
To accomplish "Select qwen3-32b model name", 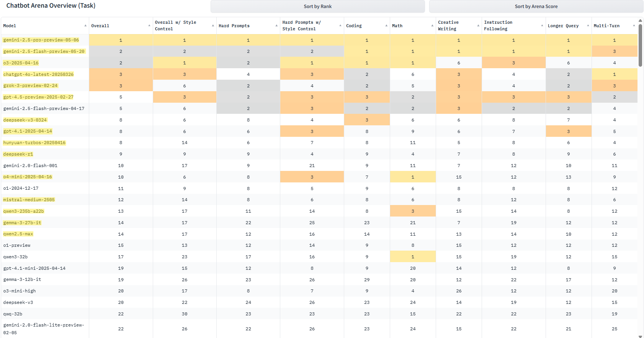I will pos(15,257).
